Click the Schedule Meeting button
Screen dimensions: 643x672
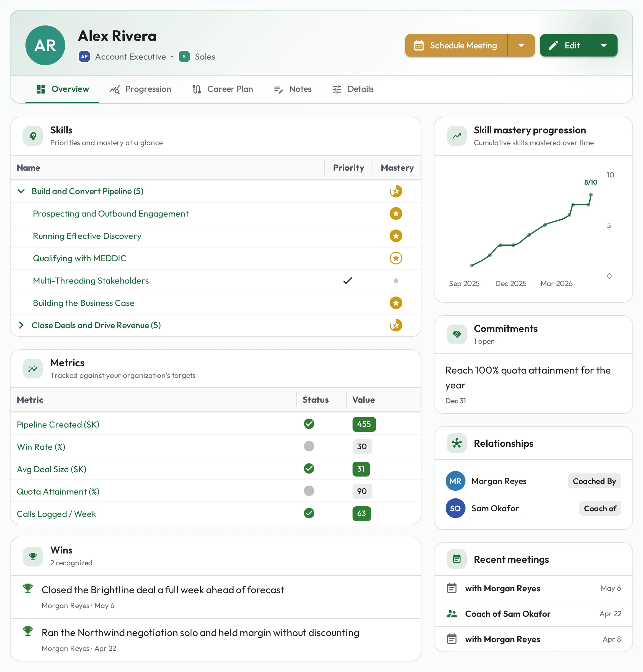[x=456, y=45]
